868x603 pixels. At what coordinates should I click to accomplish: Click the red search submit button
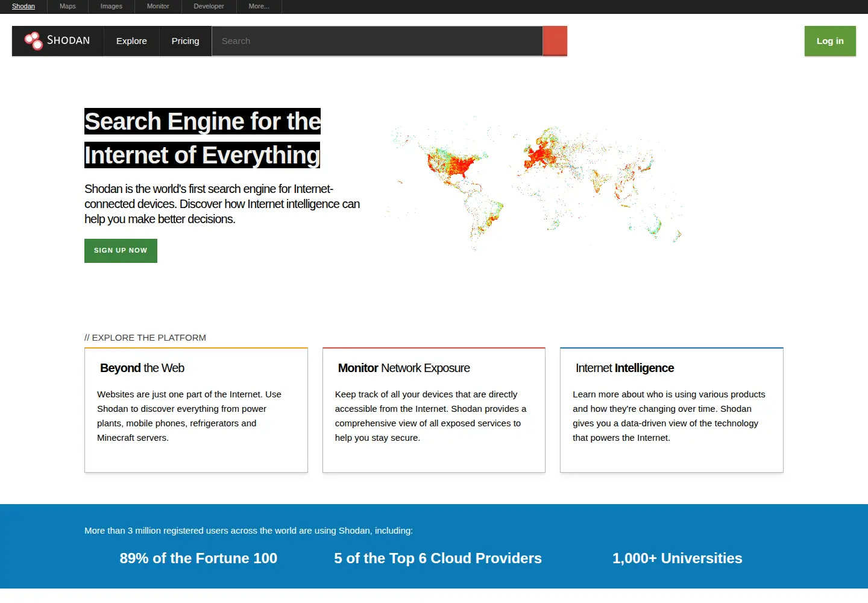555,41
